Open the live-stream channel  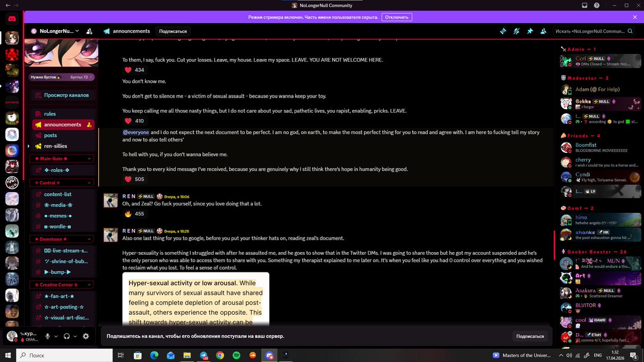click(x=62, y=250)
